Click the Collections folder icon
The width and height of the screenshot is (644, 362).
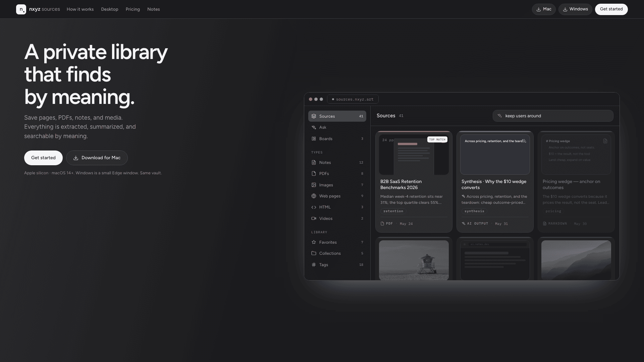tap(314, 253)
